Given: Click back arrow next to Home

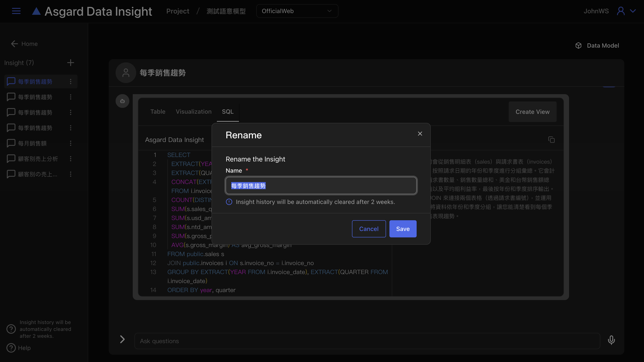Looking at the screenshot, I should click(x=15, y=44).
